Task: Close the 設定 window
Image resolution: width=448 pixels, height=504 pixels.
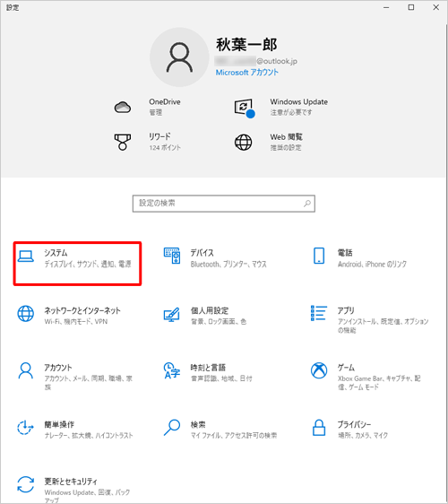Action: tap(435, 7)
